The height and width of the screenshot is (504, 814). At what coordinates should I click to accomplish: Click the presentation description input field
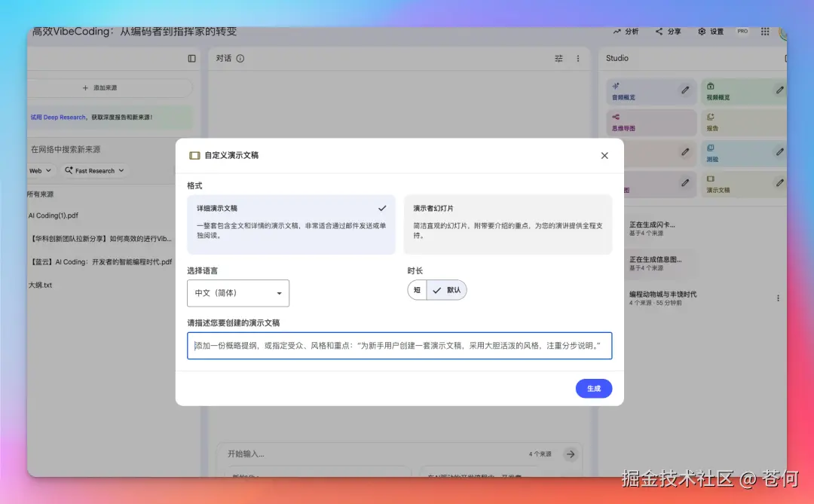click(399, 346)
